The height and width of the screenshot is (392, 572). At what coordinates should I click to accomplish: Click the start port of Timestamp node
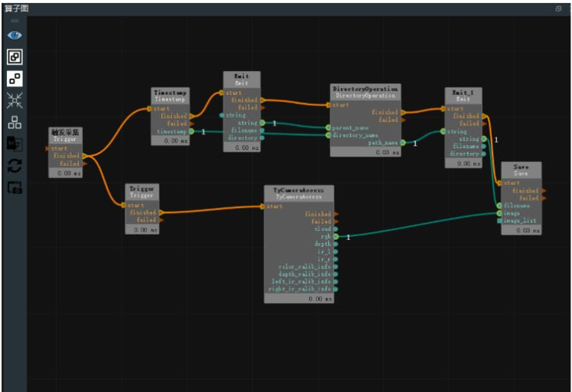(149, 109)
